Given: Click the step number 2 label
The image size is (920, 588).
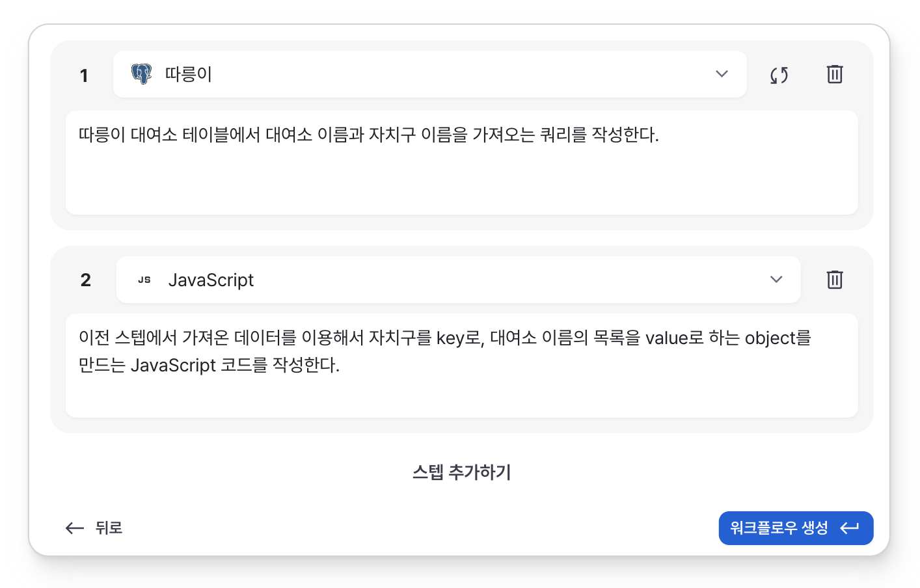Looking at the screenshot, I should point(85,280).
